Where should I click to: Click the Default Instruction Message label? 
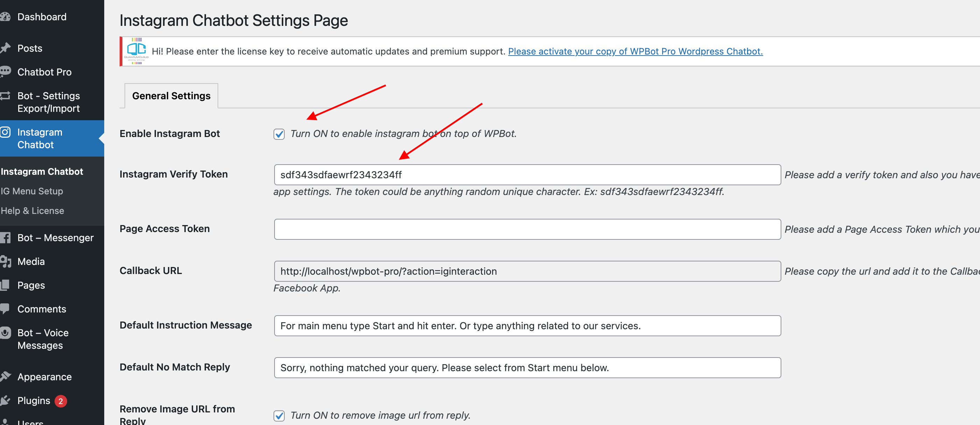point(186,325)
